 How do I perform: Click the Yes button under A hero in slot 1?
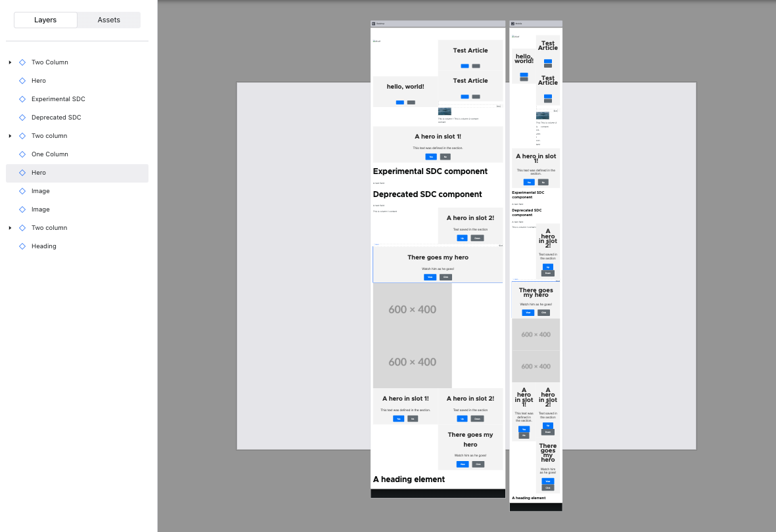(431, 156)
